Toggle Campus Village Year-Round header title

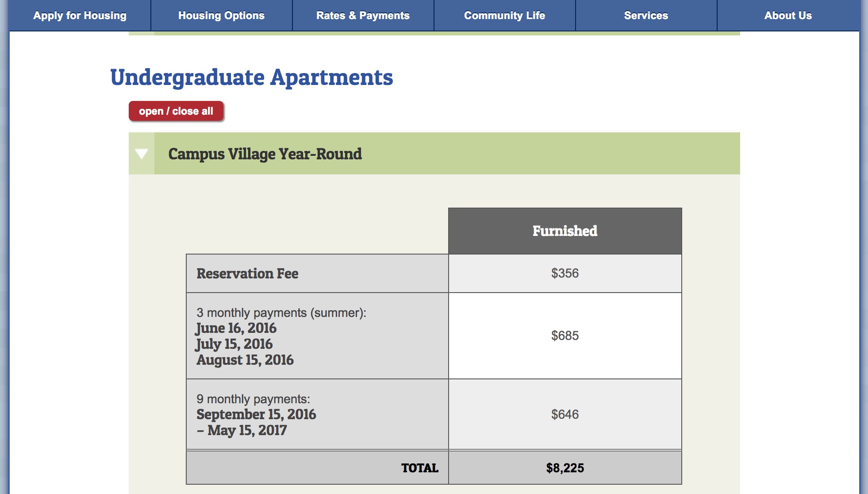coord(265,154)
